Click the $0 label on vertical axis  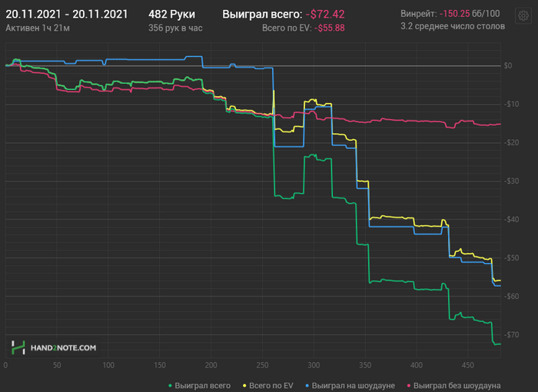[x=508, y=65]
